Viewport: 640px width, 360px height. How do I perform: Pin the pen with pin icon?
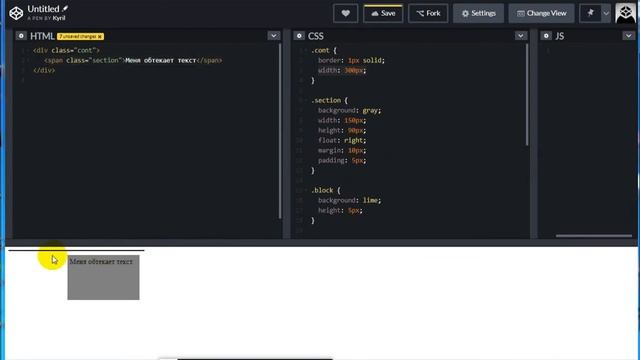click(x=590, y=13)
